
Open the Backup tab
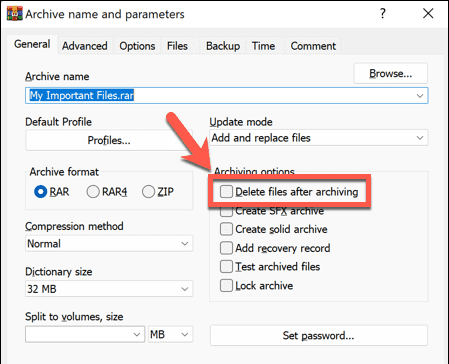223,46
